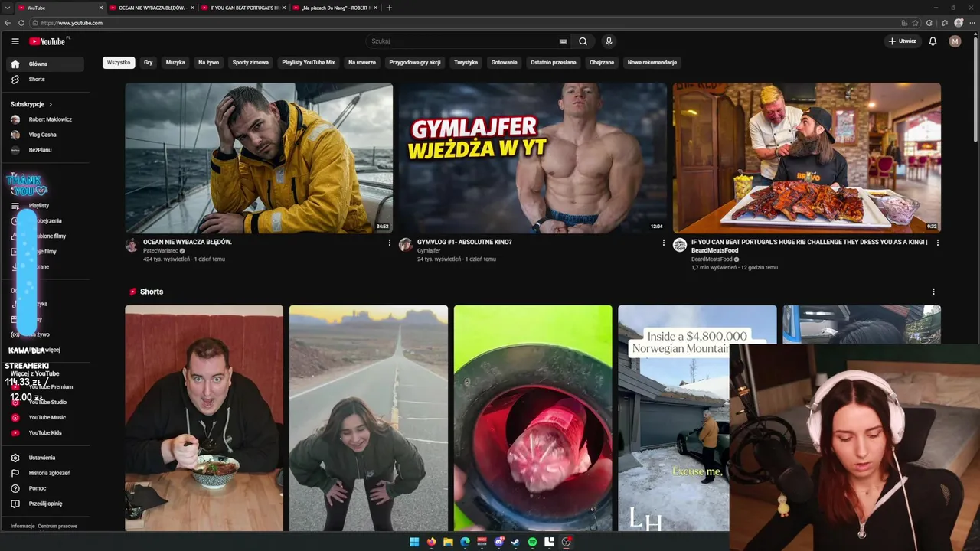The height and width of the screenshot is (551, 980).
Task: Select the Gry filter chip
Action: tap(149, 63)
